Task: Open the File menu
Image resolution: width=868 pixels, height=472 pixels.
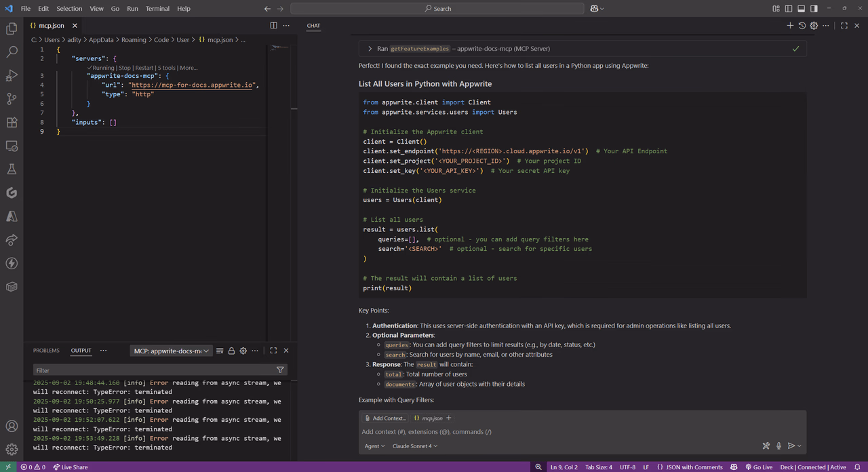Action: [26, 9]
